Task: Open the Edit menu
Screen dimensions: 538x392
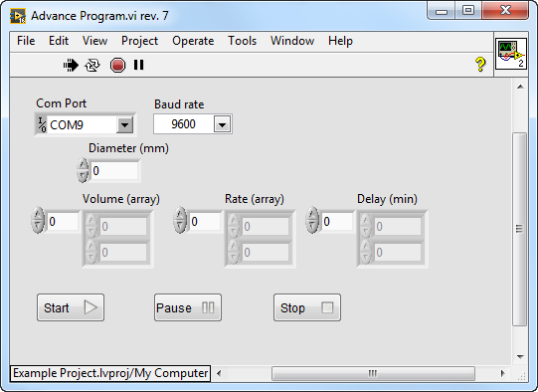Action: tap(59, 41)
